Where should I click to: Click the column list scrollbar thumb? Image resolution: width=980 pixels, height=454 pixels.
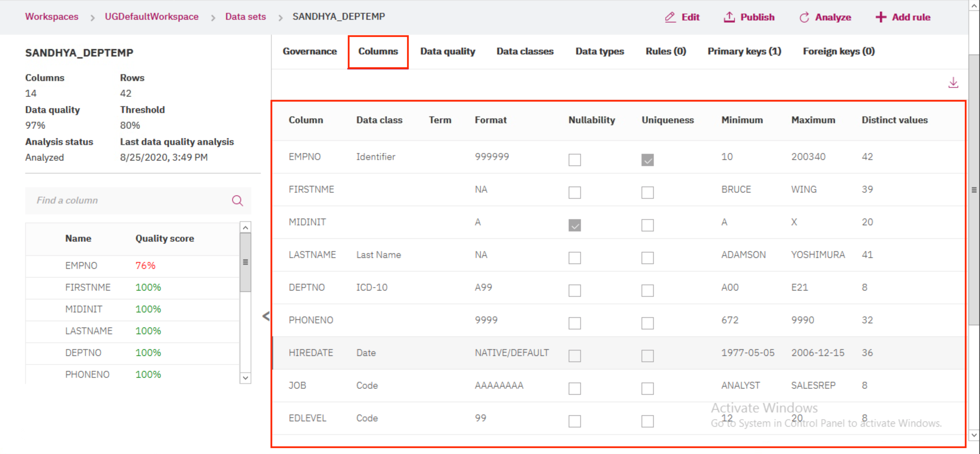coord(246,262)
